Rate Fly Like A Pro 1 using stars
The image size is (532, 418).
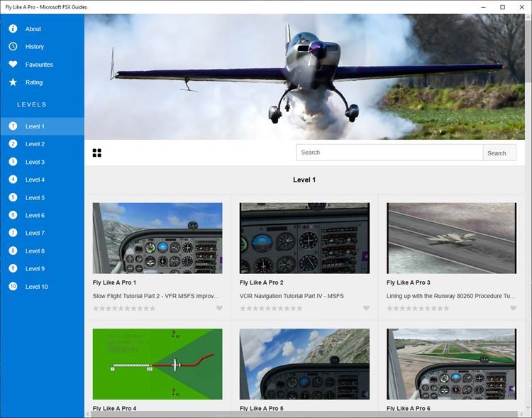124,308
